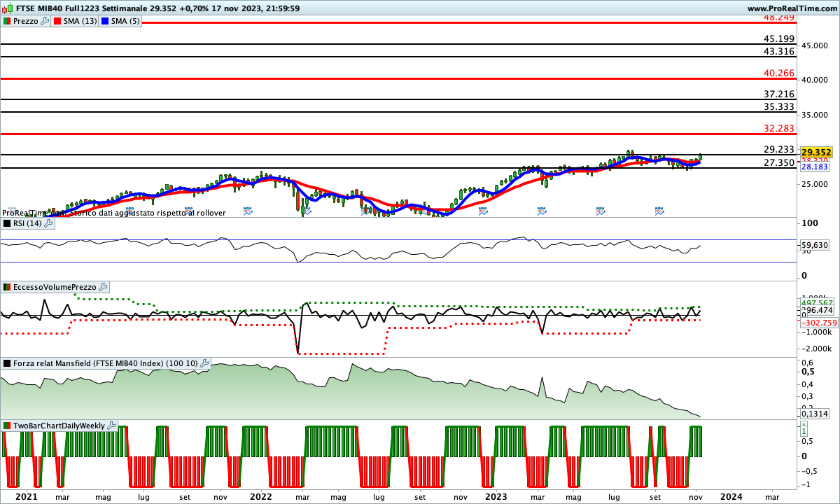Click the level label 27.350
The image size is (840, 504).
pos(779,163)
